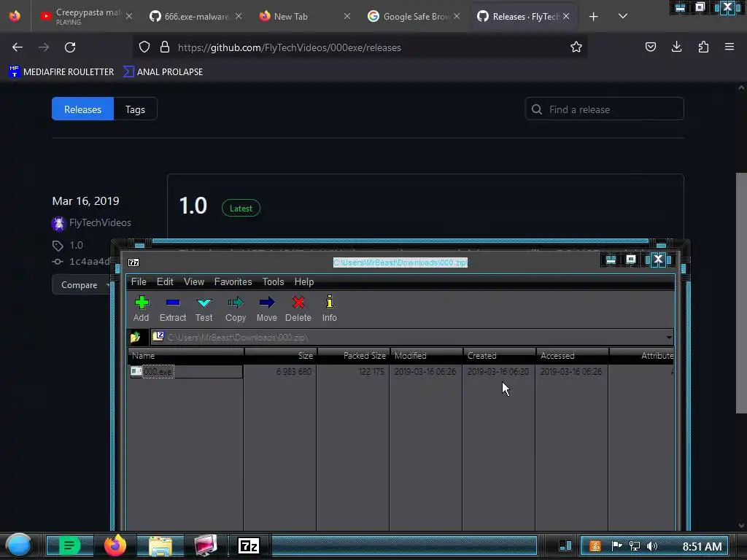The image size is (747, 560).
Task: Expand the 7-Zip address path dropdown
Action: point(669,337)
